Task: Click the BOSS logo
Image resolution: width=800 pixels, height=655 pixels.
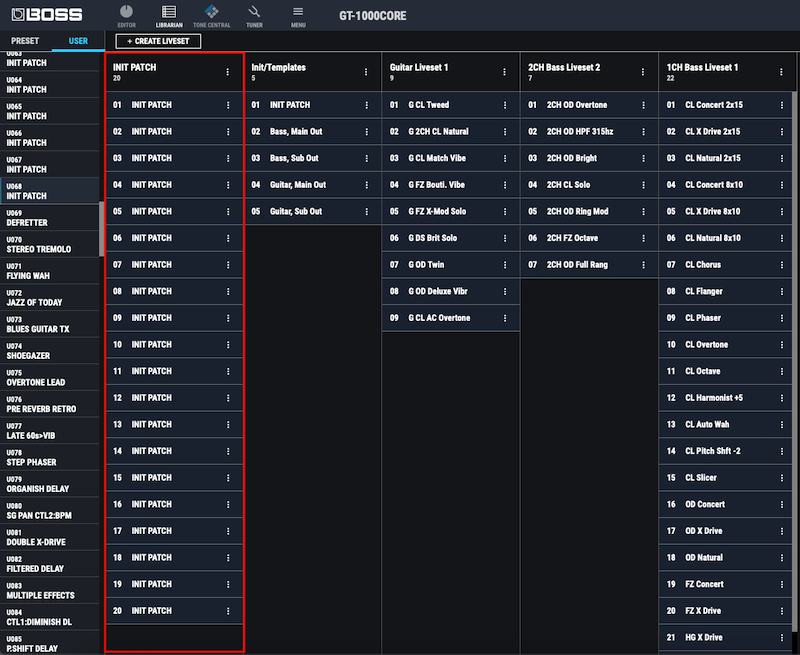Action: coord(46,15)
